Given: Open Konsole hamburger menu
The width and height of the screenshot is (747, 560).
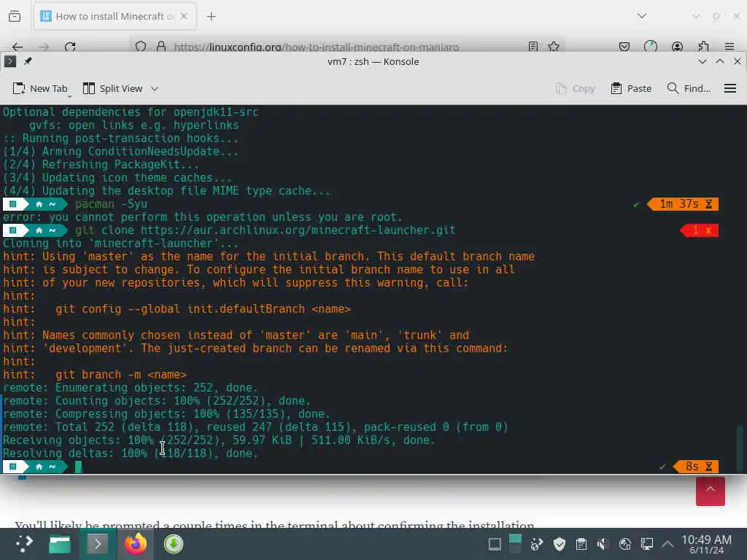Looking at the screenshot, I should [x=729, y=88].
